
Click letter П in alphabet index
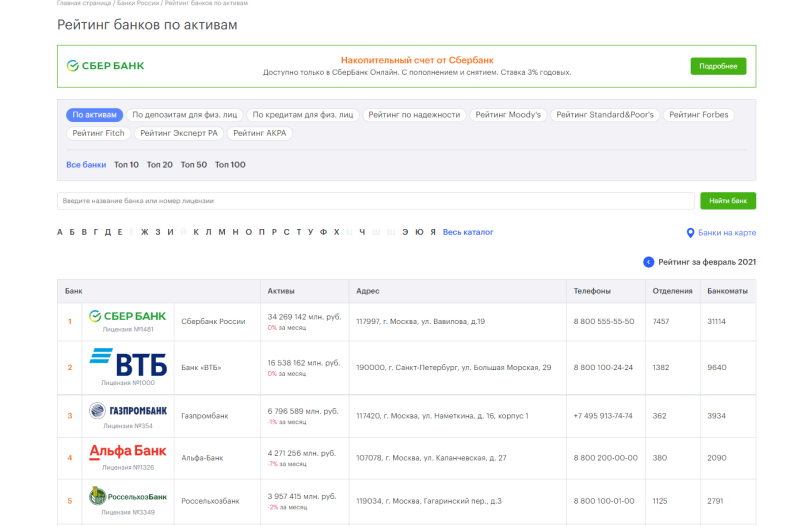click(262, 232)
